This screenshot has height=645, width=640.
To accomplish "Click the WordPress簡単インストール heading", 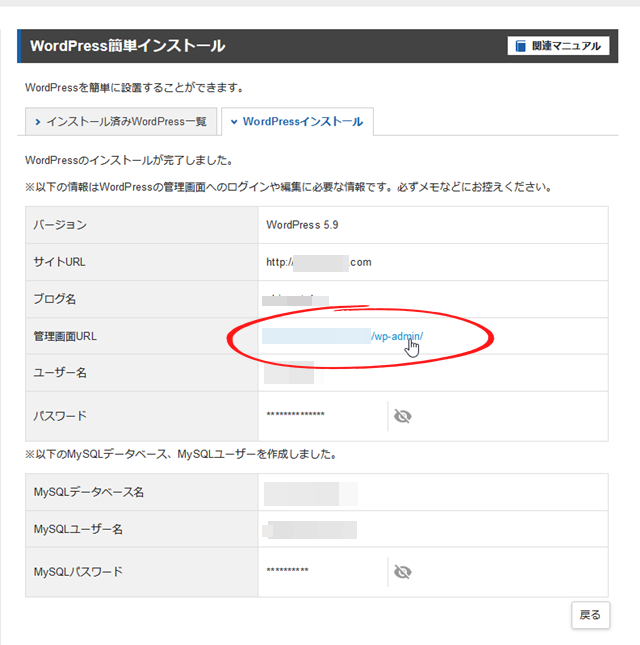I will 128,46.
